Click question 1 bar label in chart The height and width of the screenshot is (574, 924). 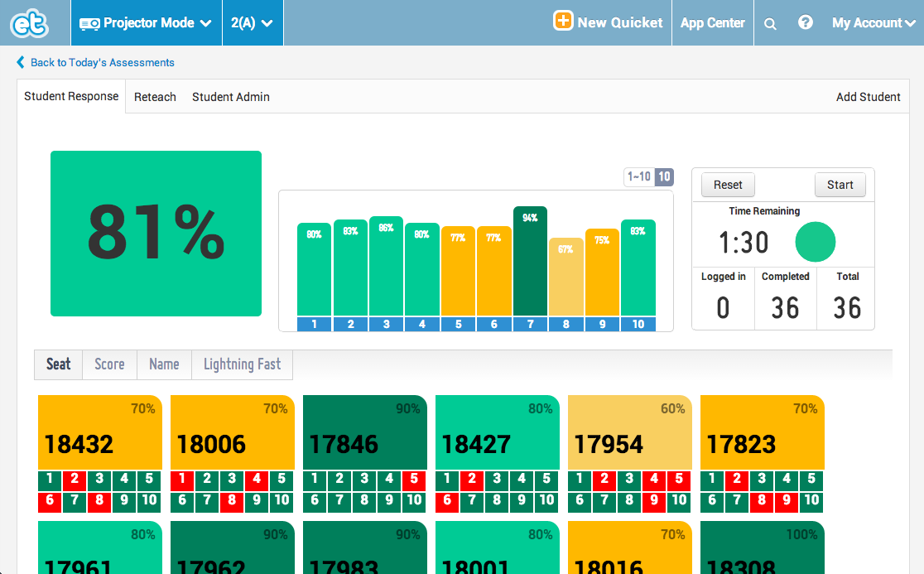314,324
